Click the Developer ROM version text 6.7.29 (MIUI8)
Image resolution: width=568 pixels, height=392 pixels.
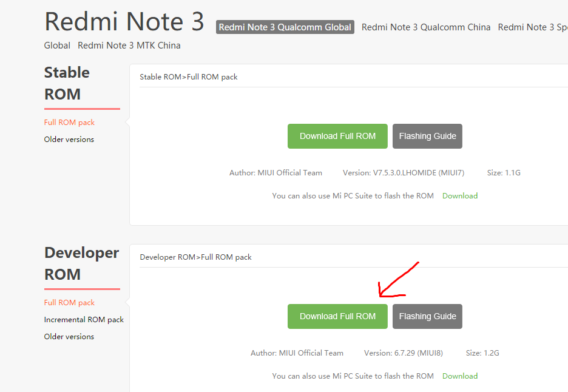pos(403,353)
